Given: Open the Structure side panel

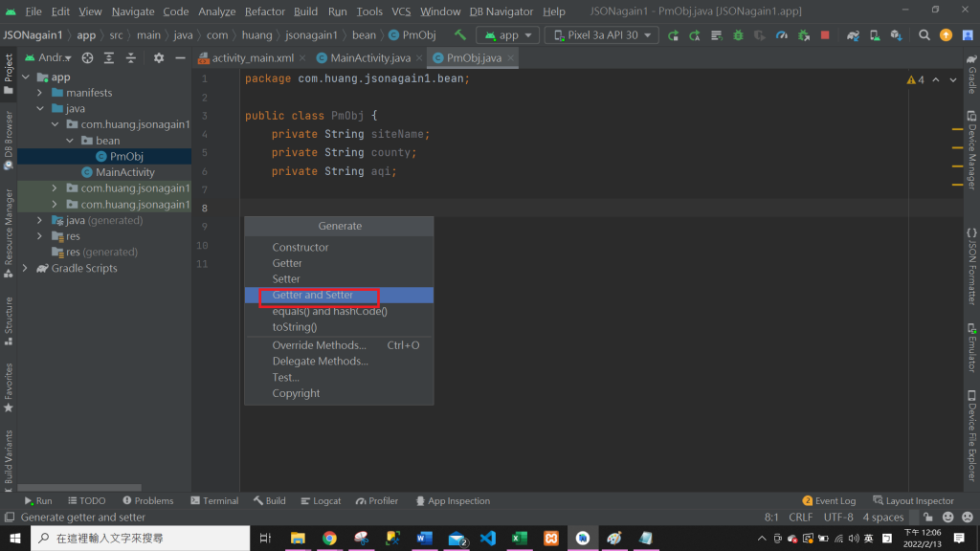Looking at the screenshot, I should tap(8, 320).
